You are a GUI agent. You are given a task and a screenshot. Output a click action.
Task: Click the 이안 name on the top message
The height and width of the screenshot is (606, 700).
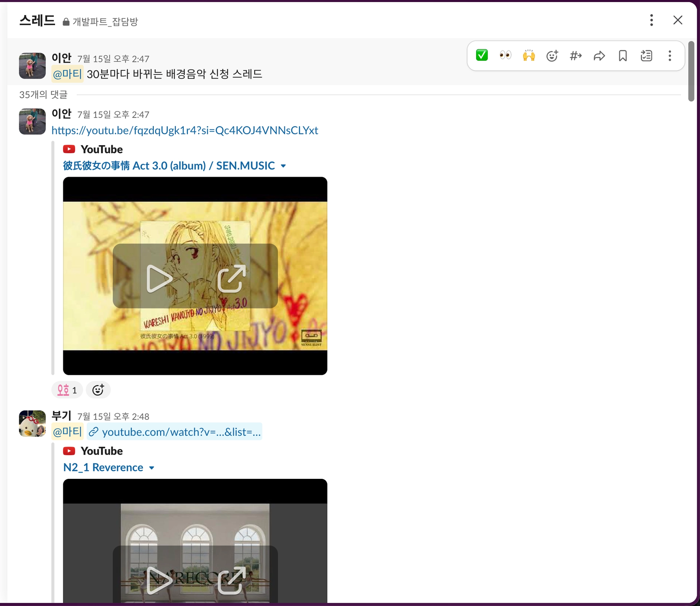point(62,58)
